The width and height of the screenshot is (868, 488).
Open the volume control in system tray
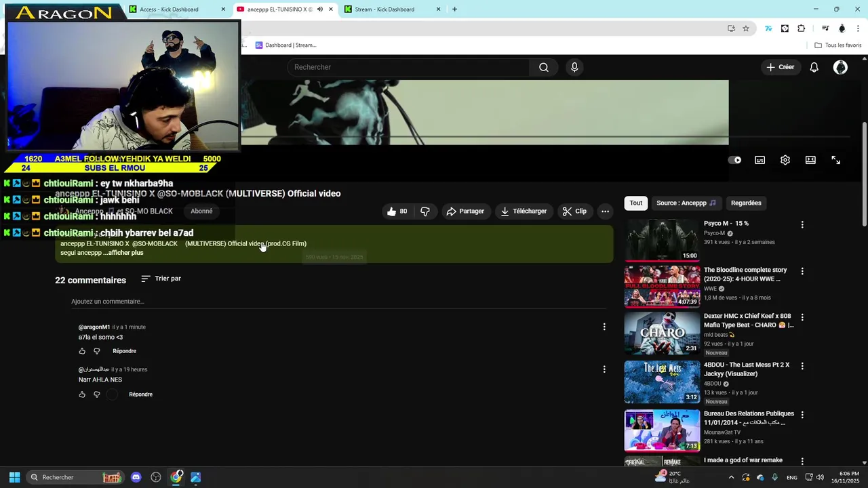[x=820, y=477]
